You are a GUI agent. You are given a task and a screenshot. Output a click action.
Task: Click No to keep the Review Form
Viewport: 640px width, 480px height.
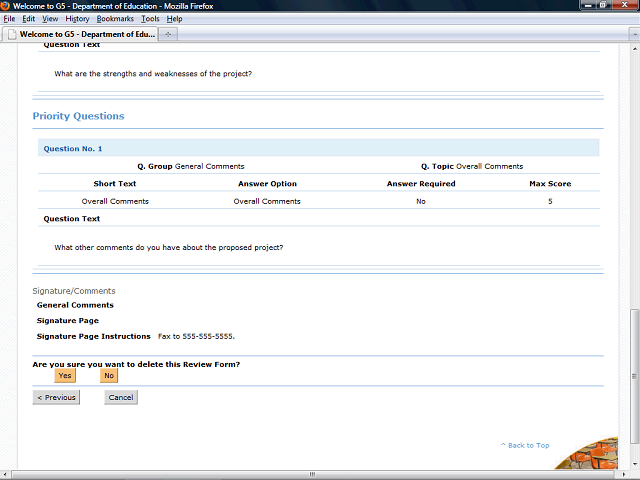click(109, 376)
